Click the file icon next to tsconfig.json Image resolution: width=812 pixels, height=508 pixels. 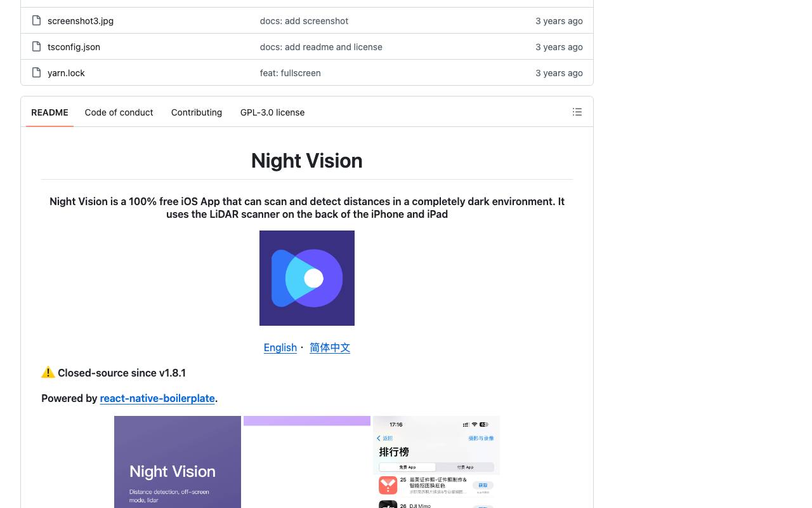click(x=37, y=47)
